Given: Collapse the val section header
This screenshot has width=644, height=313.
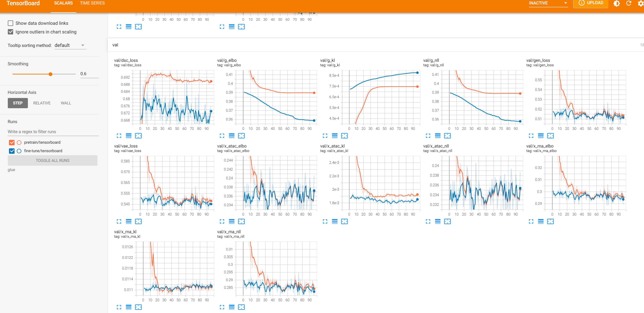Looking at the screenshot, I should [x=115, y=45].
